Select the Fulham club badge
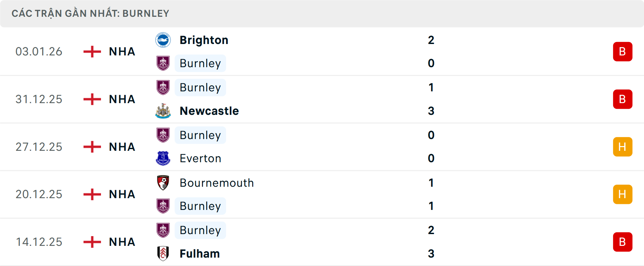The image size is (644, 266). pyautogui.click(x=163, y=254)
